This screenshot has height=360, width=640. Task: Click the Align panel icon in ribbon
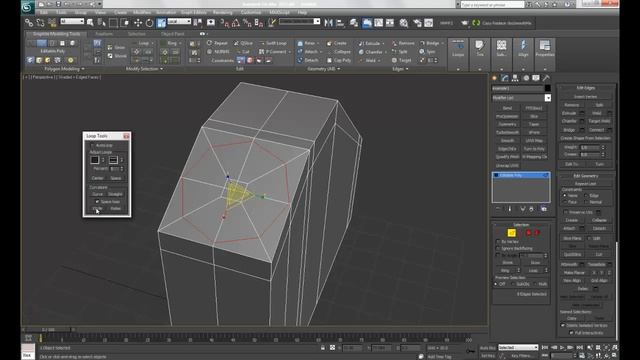coord(523,48)
